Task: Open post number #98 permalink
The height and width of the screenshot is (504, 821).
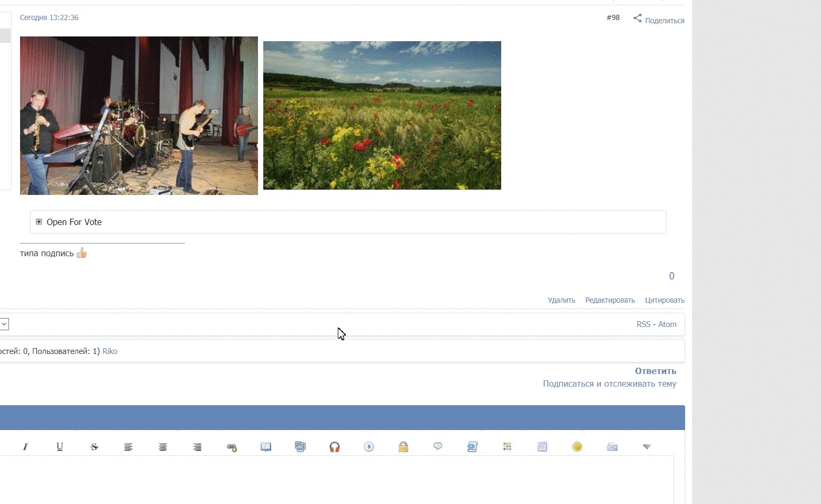Action: point(613,17)
